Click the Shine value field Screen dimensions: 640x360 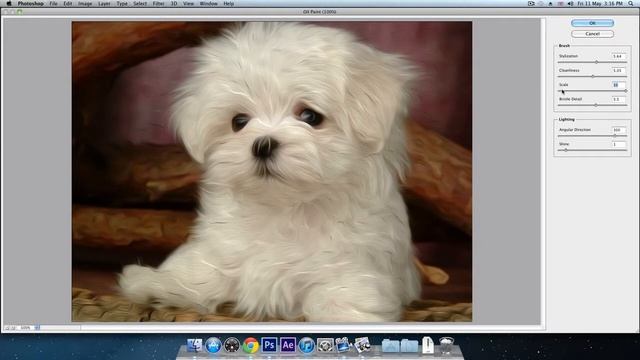[x=618, y=144]
